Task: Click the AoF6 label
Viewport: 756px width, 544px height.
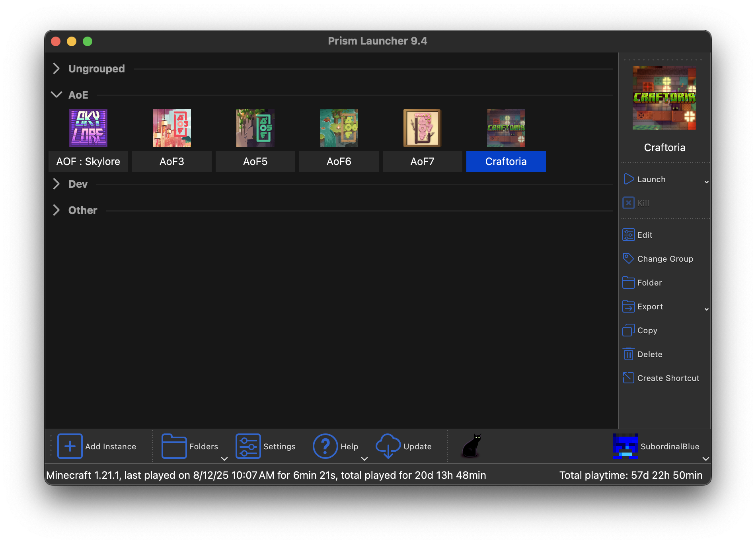Action: (339, 161)
